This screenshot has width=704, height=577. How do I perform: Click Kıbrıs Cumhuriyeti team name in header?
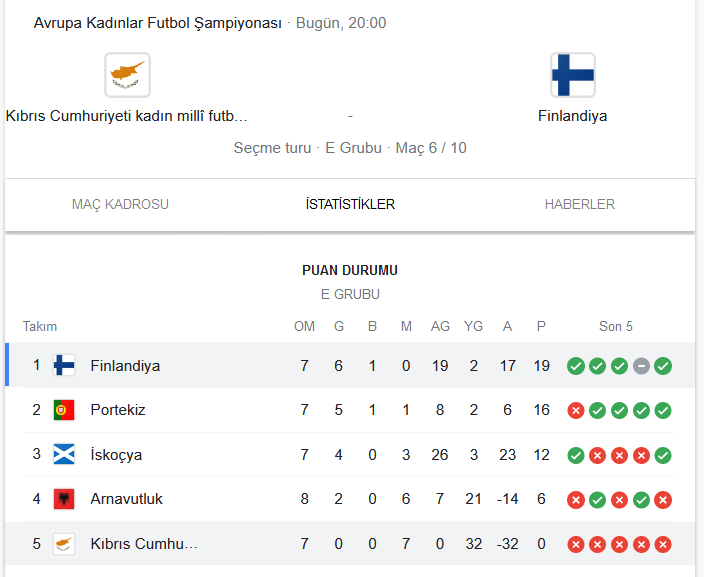(127, 116)
